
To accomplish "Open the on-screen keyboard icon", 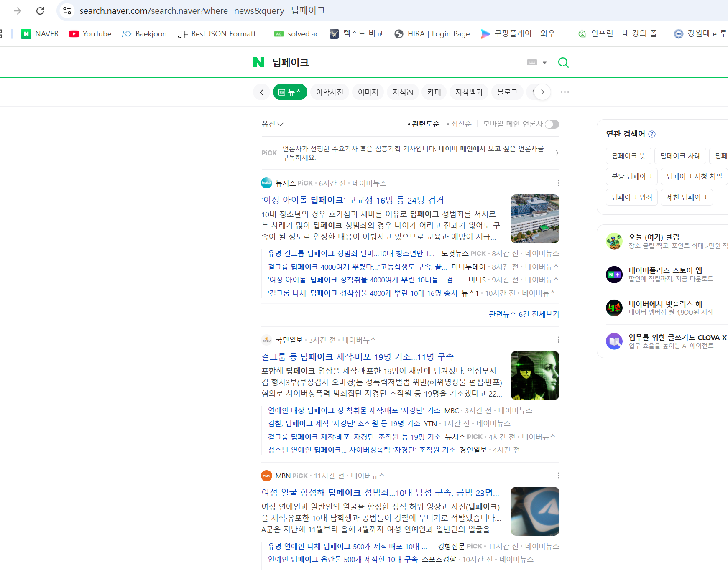I will (x=532, y=62).
